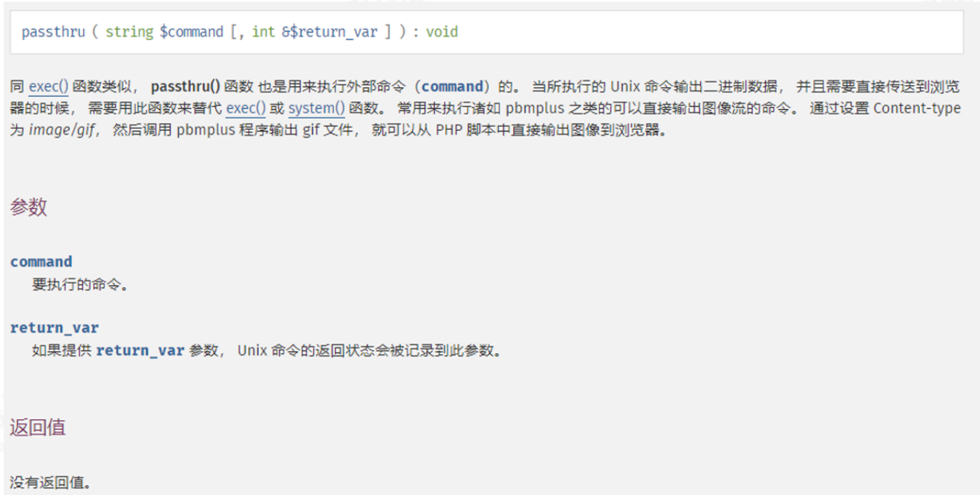
Task: Click the void return type
Action: click(442, 32)
